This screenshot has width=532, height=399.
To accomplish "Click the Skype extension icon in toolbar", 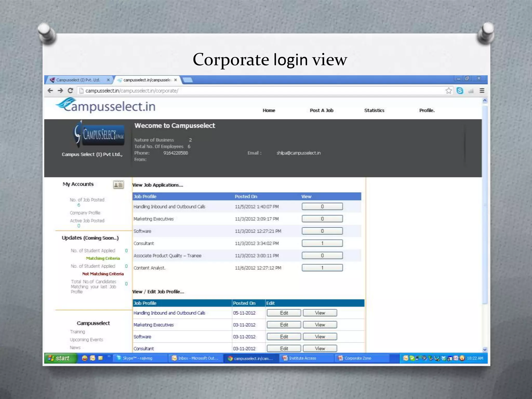I will click(x=460, y=91).
